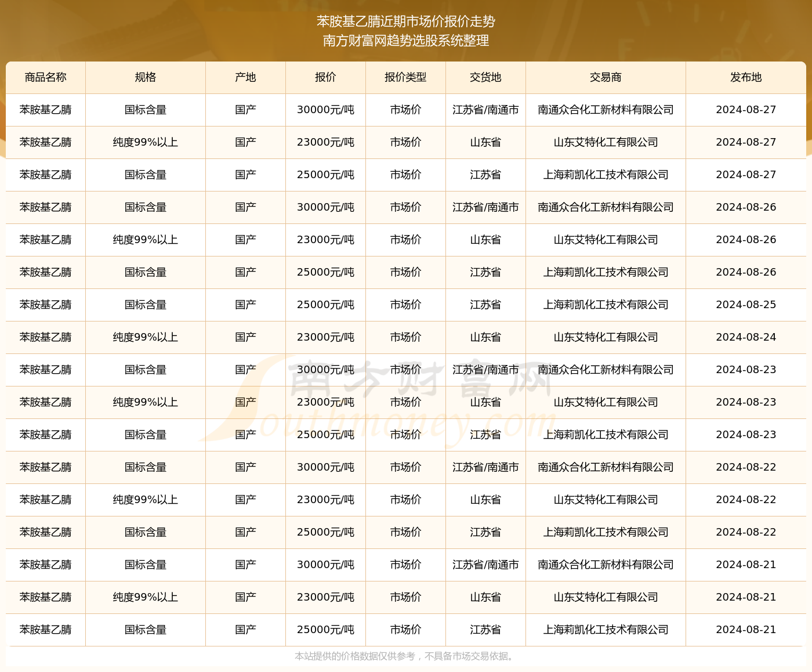Click 23000元/吨 in the 2024-08-21 row
Viewport: 812px width, 672px height.
[325, 597]
